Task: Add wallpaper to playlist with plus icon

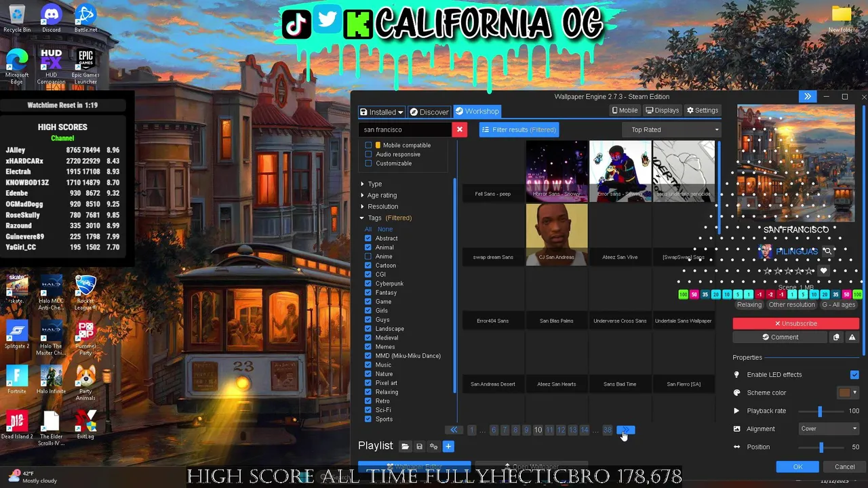Action: (x=448, y=446)
